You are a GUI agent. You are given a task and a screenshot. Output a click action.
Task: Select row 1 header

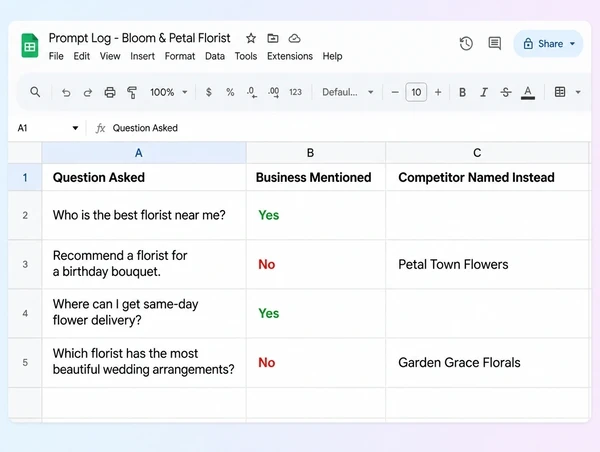pos(25,177)
